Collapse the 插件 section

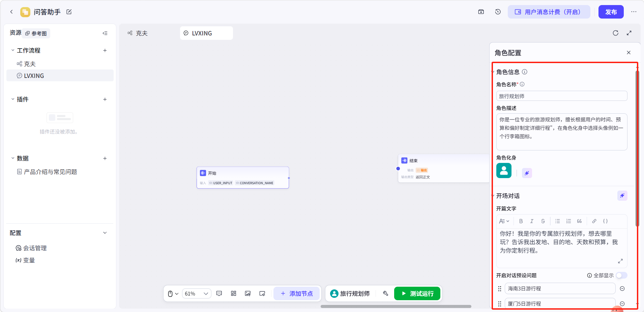pos(13,99)
